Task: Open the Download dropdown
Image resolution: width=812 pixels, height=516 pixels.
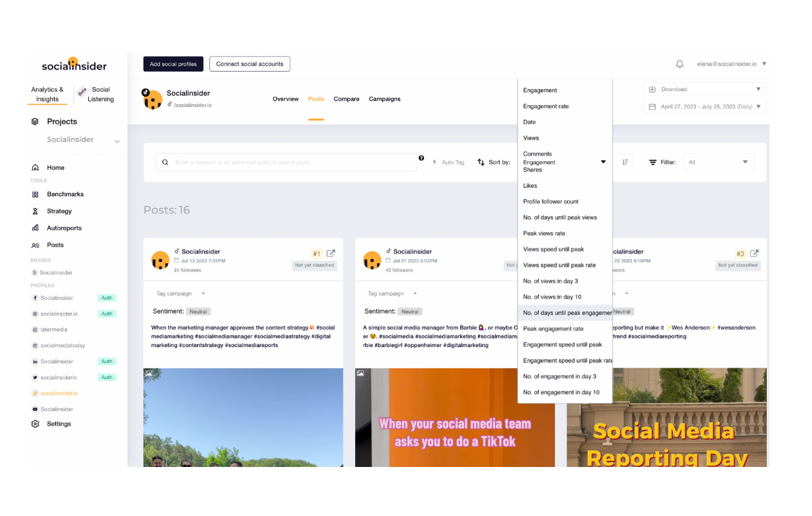Action: coord(704,89)
